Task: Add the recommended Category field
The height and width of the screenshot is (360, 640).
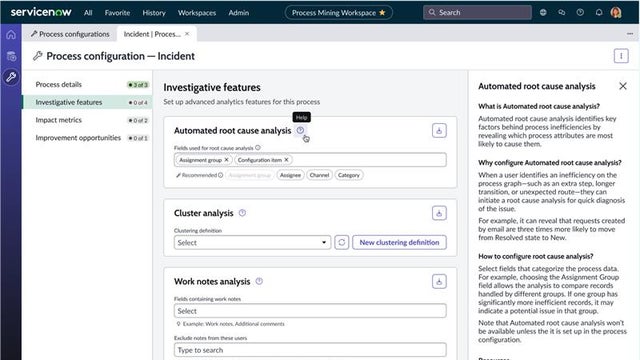Action: pyautogui.click(x=349, y=175)
